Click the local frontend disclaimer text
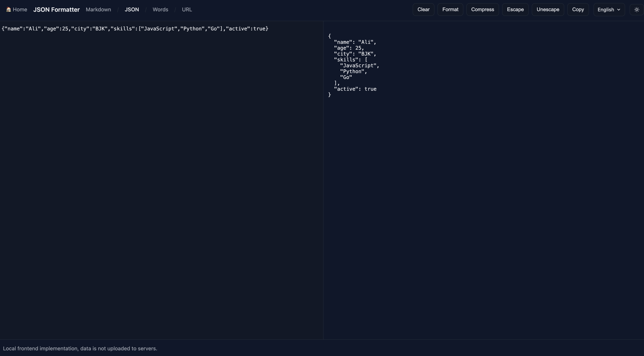 tap(80, 348)
